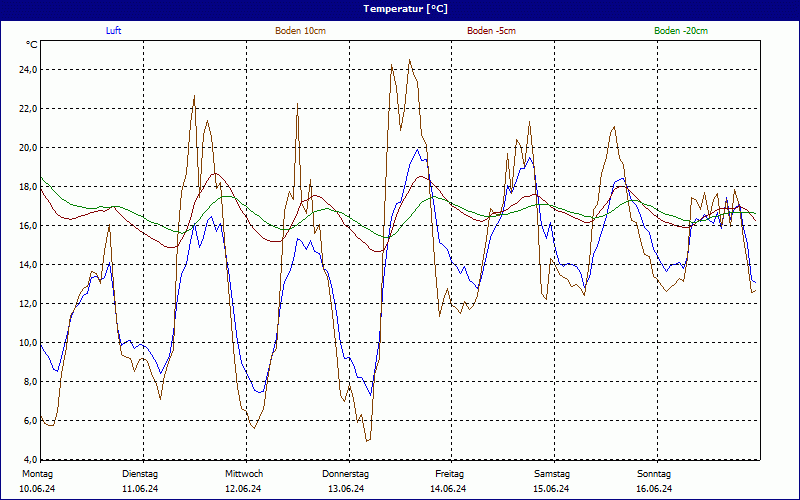Image resolution: width=800 pixels, height=500 pixels.
Task: Click the Mittwoch day label
Action: [x=244, y=474]
